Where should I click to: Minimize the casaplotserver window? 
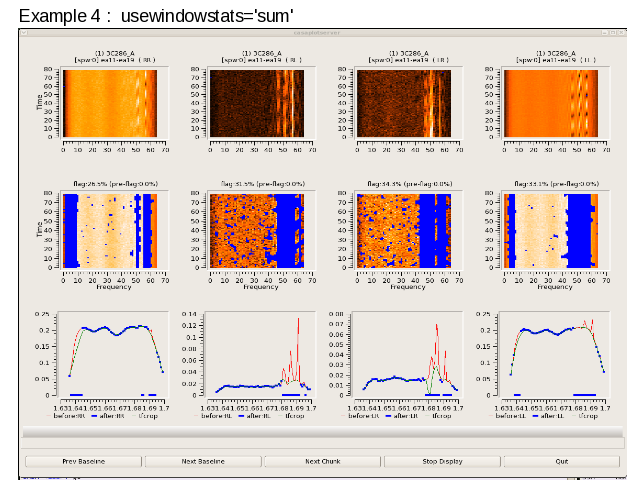coord(605,33)
